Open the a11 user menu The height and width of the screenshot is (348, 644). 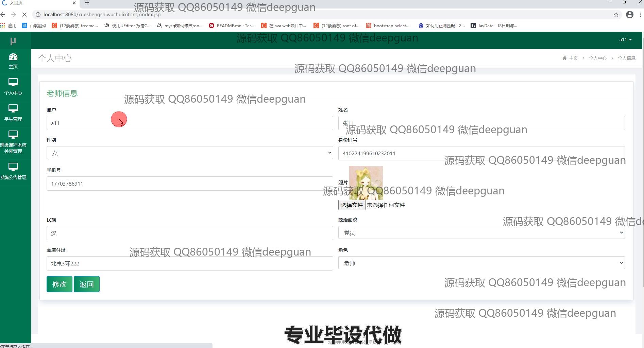coord(625,40)
